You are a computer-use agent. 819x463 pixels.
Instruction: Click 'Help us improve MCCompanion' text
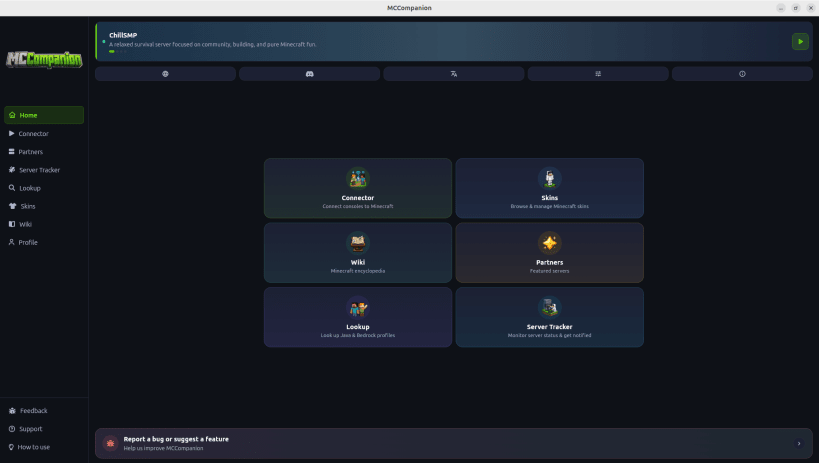click(x=163, y=448)
